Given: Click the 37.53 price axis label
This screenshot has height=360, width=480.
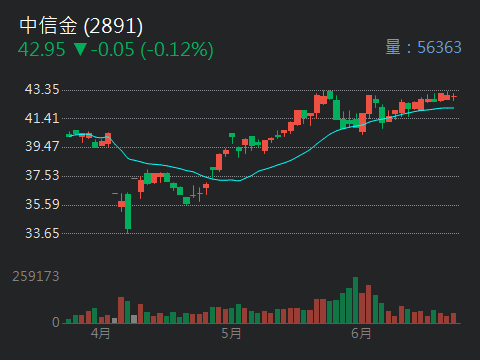Looking at the screenshot, I should 42,175.
